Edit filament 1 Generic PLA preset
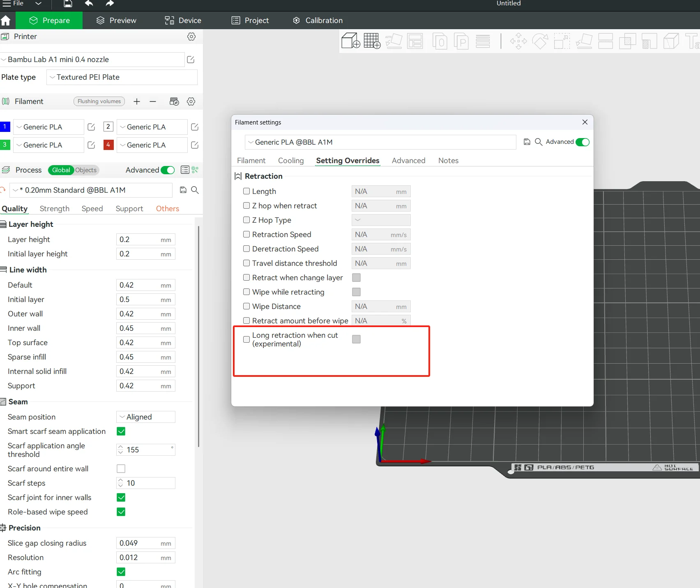Image resolution: width=700 pixels, height=588 pixels. [91, 127]
